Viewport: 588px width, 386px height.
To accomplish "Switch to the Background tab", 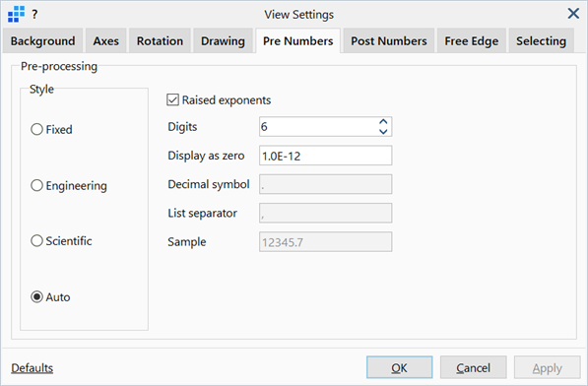I will coord(42,40).
